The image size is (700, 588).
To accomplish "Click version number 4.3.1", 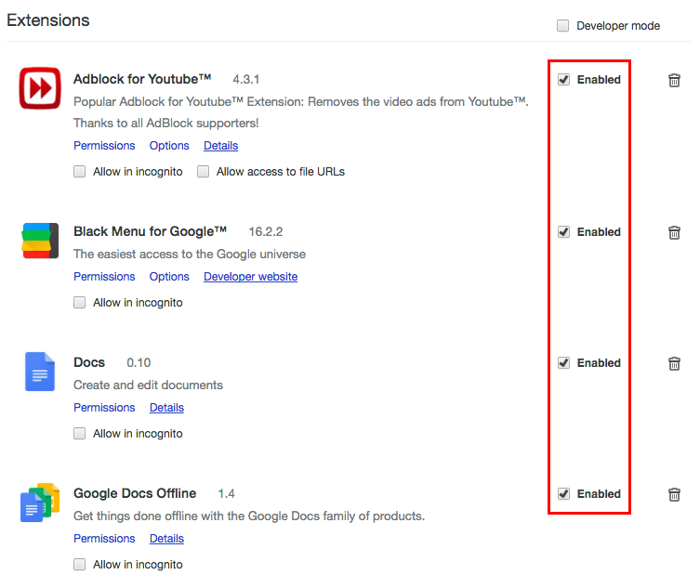I will 246,79.
